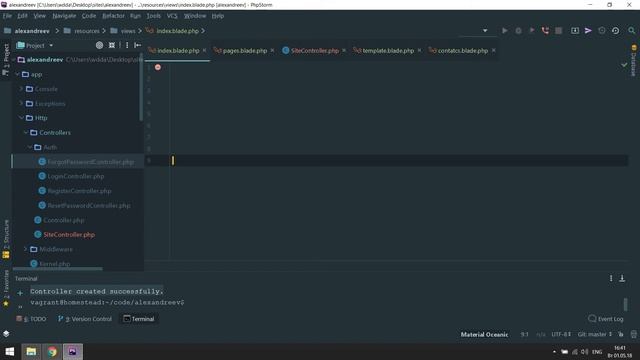Click Git: master branch widget
The width and height of the screenshot is (640, 360).
[595, 334]
